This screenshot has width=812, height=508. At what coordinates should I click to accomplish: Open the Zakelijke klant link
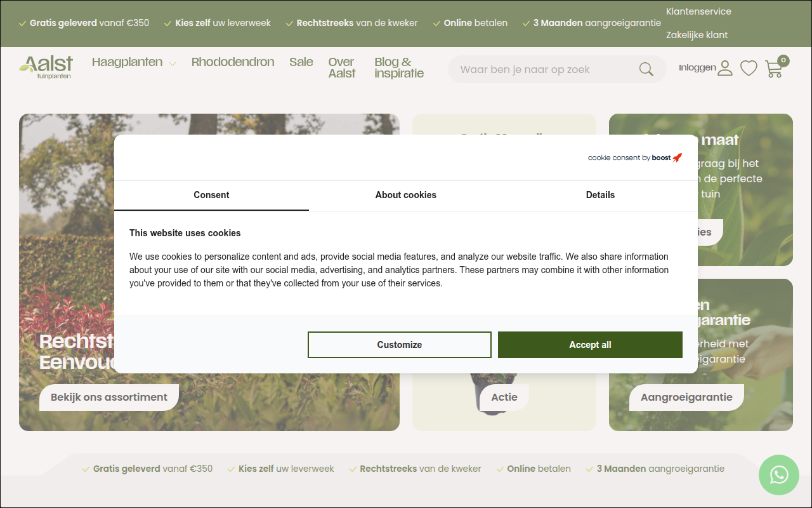click(x=697, y=35)
